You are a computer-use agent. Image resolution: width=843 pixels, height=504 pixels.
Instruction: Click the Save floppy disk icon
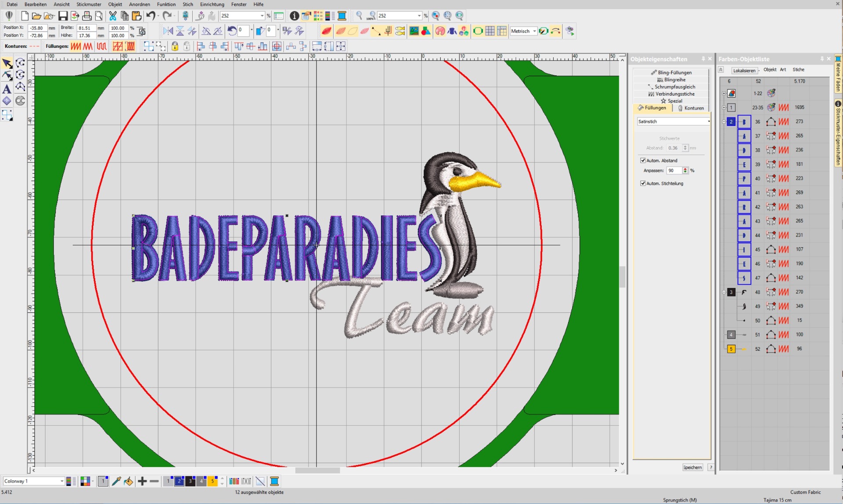[63, 16]
